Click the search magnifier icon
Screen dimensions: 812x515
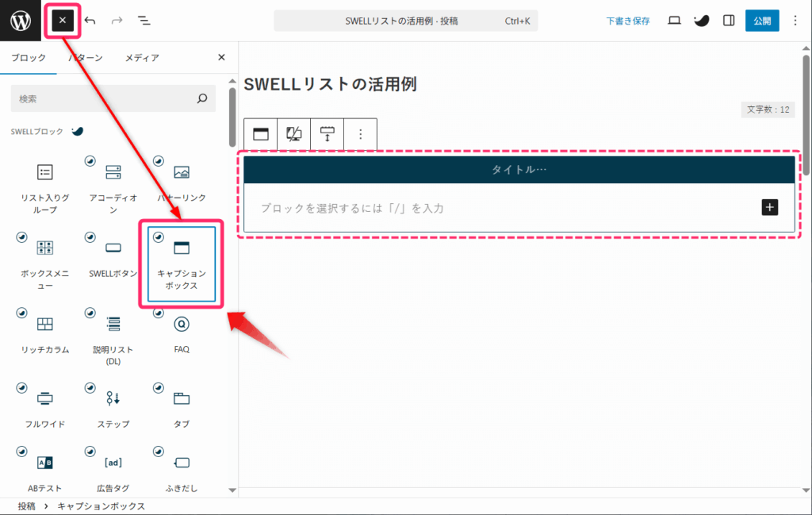202,98
